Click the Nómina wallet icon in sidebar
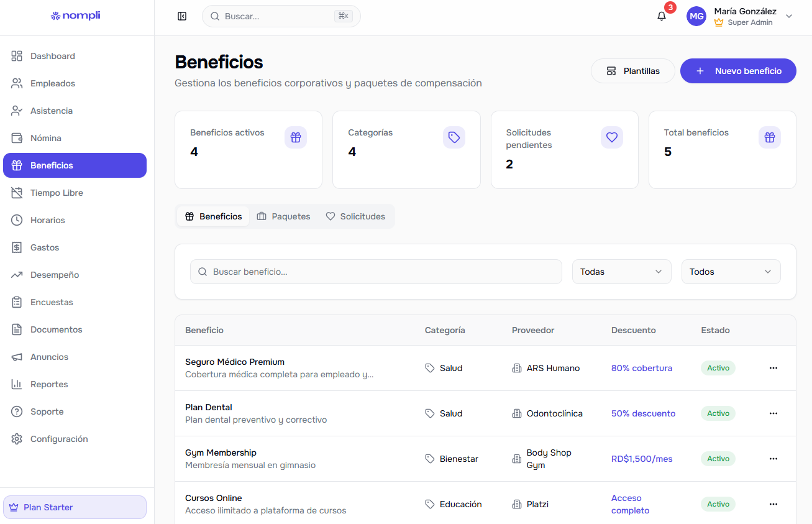This screenshot has height=524, width=812. pos(17,138)
